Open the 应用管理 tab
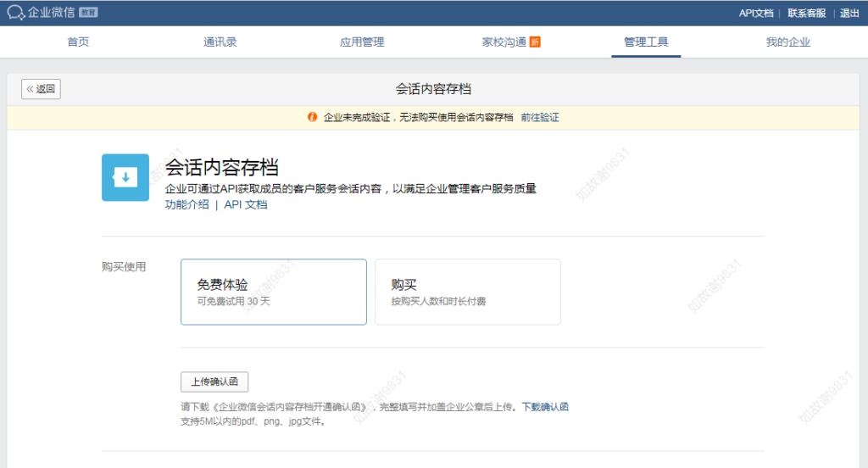 point(362,42)
